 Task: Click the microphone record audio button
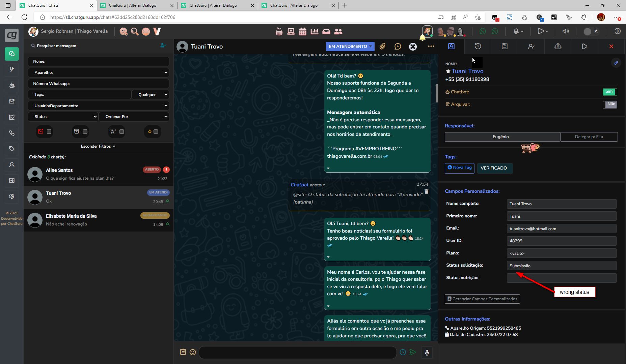(427, 352)
